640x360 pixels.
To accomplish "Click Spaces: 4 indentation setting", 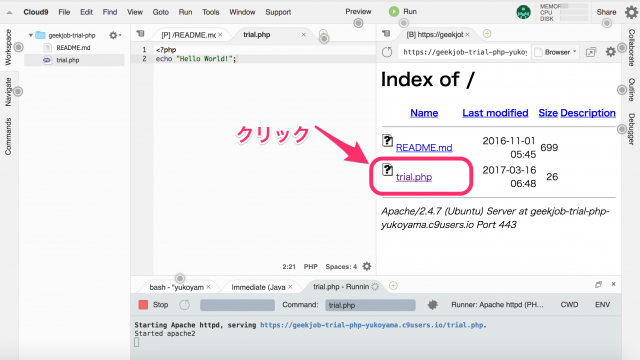I will tap(341, 267).
